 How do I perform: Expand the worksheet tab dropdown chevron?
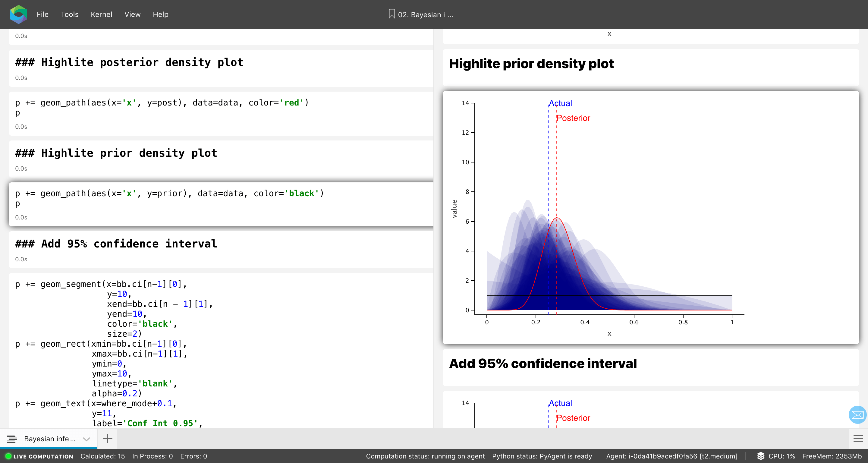tap(86, 439)
